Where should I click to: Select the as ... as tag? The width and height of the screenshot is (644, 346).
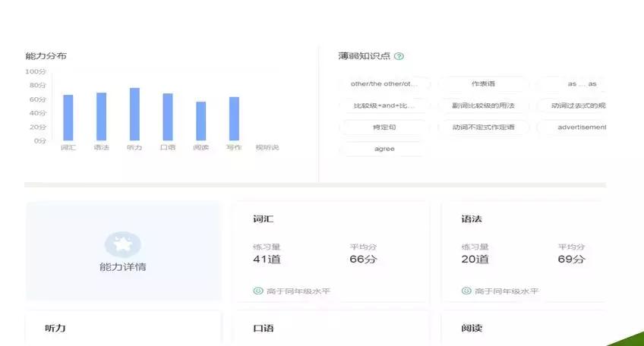[x=572, y=83]
